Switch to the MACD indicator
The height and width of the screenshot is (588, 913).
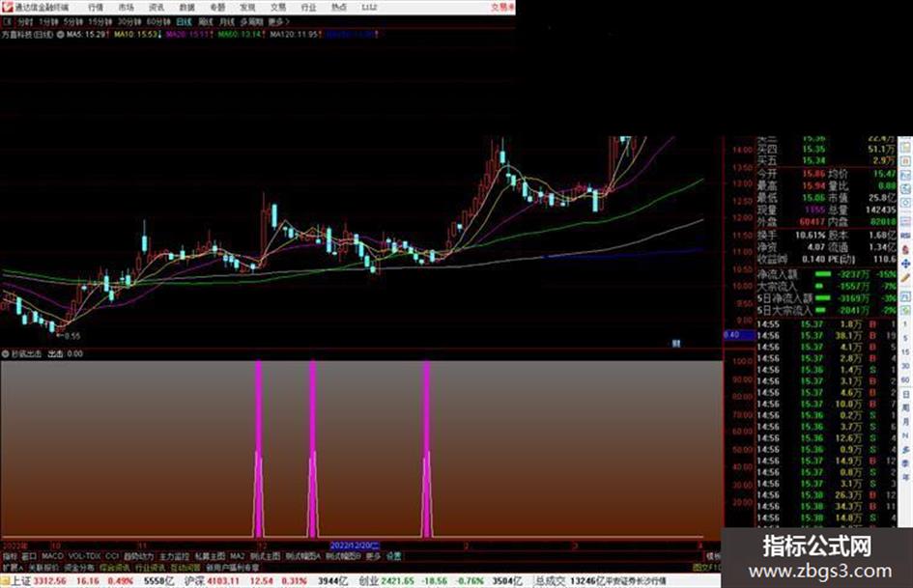(x=52, y=556)
